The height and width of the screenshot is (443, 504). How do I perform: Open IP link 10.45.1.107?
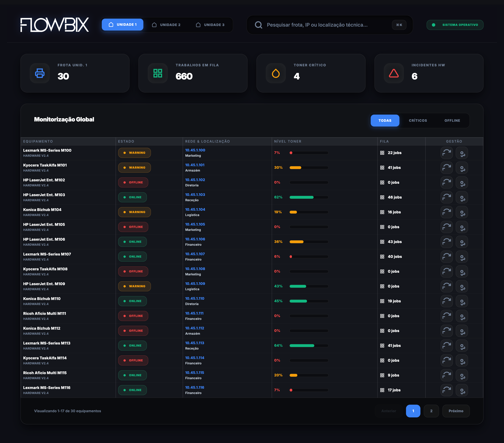195,254
